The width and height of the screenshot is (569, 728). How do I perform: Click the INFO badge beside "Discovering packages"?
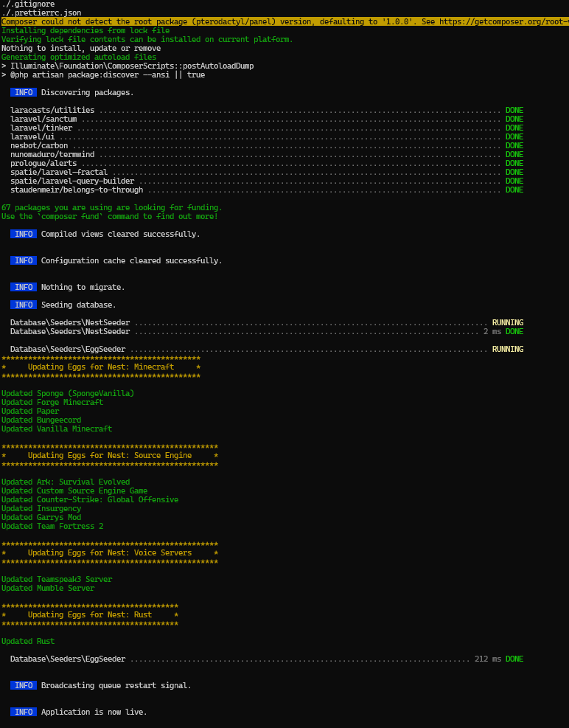pyautogui.click(x=24, y=92)
